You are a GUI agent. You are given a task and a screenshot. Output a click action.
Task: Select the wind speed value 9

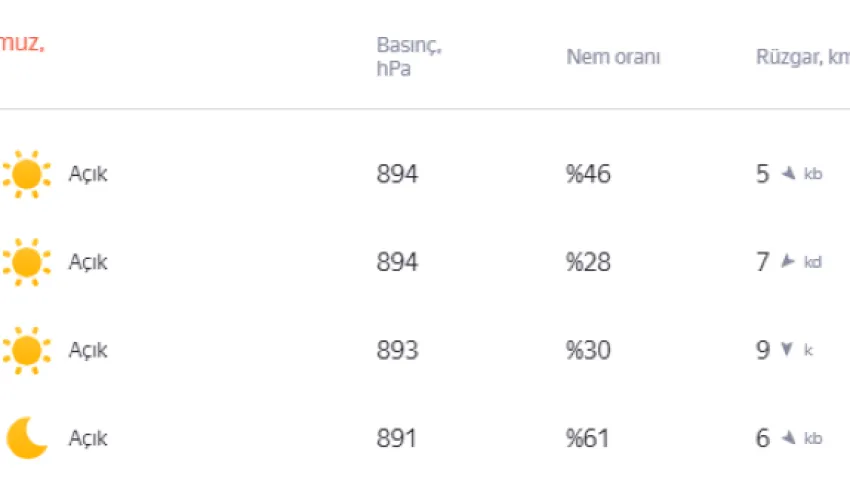coord(763,350)
